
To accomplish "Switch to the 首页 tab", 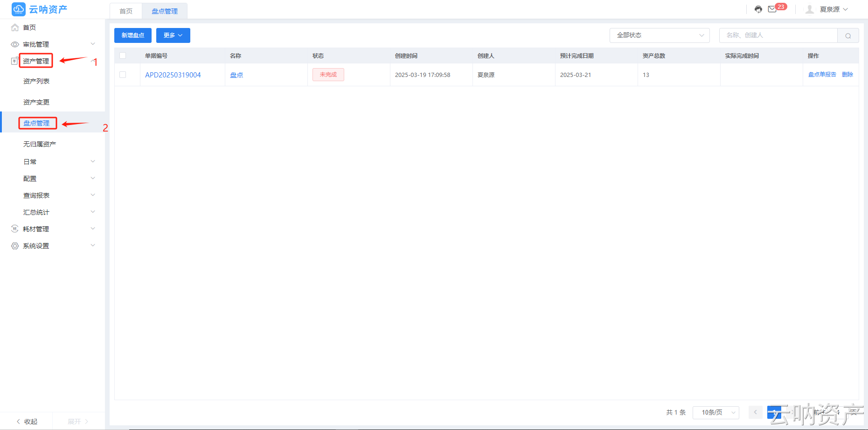I will [x=126, y=11].
